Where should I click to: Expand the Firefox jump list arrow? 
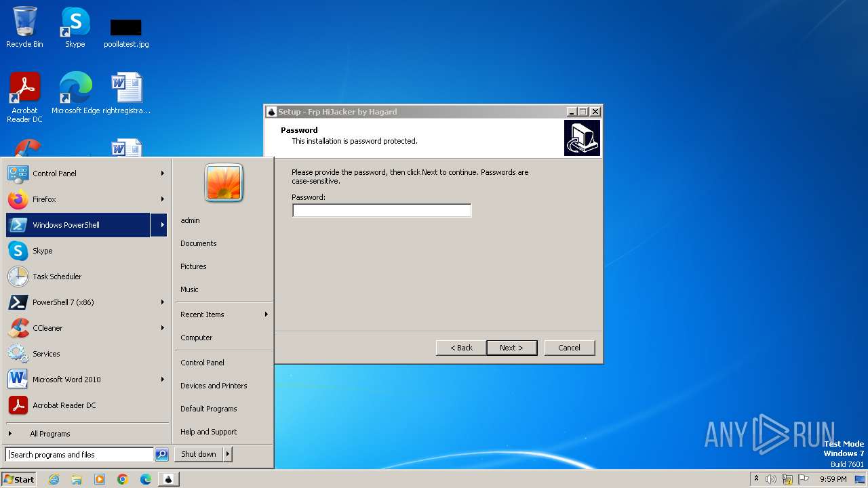(x=162, y=199)
